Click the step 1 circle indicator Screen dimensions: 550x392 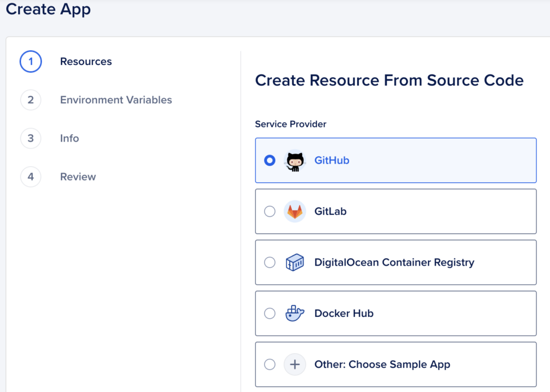[x=30, y=61]
